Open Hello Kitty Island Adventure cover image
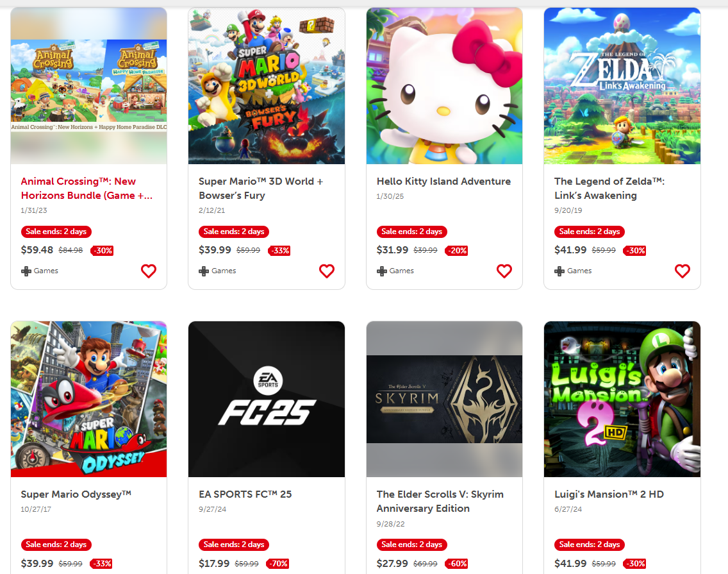This screenshot has width=728, height=574. coord(444,85)
